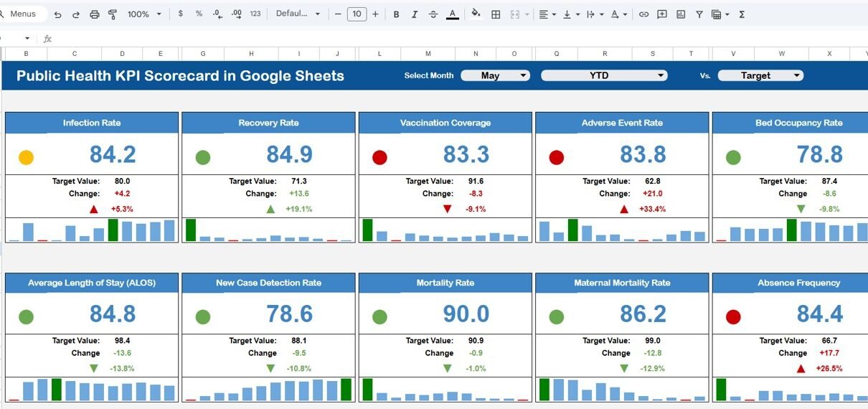Image resolution: width=868 pixels, height=409 pixels.
Task: Click the Borders icon
Action: point(496,14)
